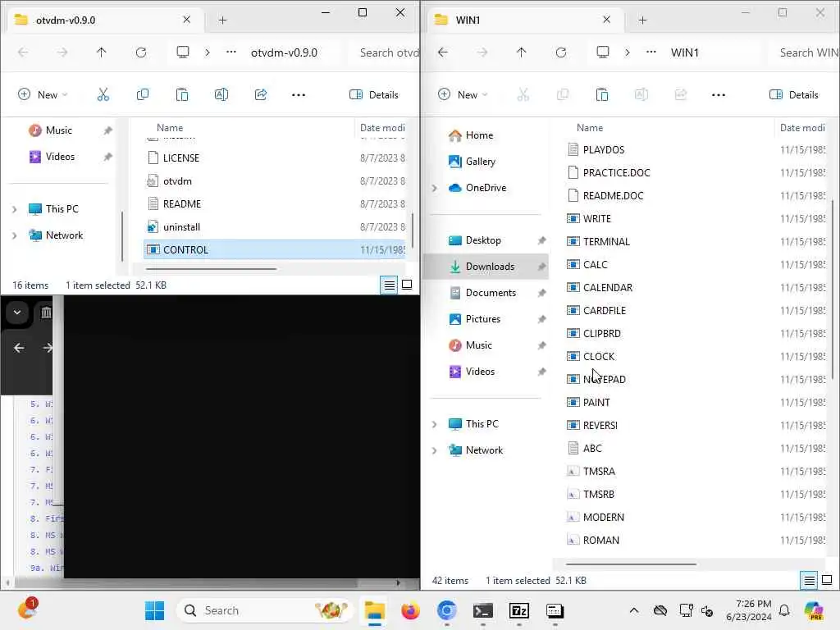Viewport: 840px width, 630px height.
Task: Select the CALC application file
Action: [x=595, y=265]
